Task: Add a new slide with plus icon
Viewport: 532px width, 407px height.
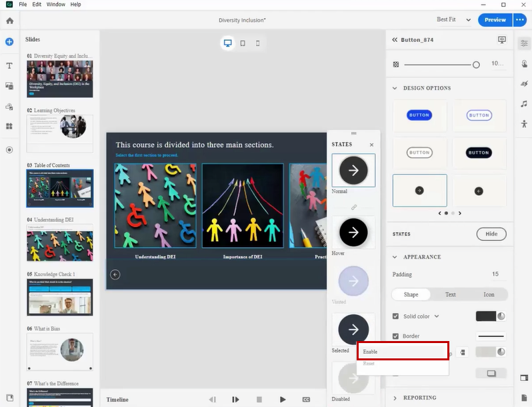Action: tap(9, 42)
